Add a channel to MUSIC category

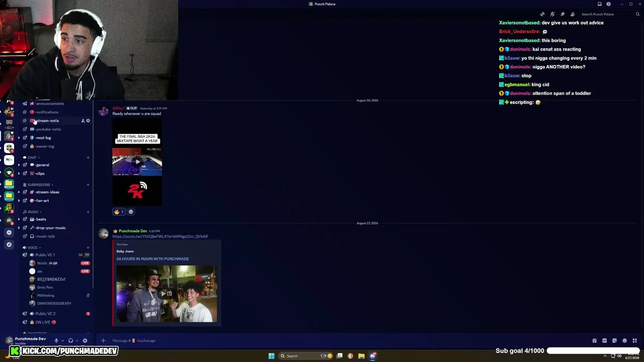[x=88, y=212]
